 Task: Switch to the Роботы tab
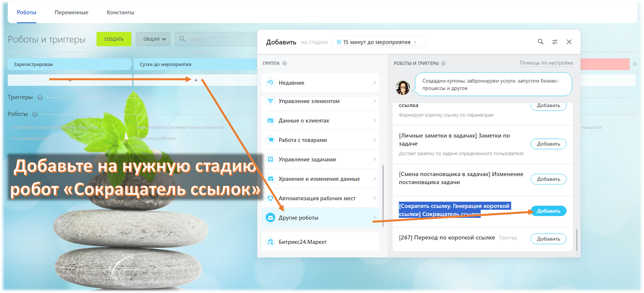27,12
